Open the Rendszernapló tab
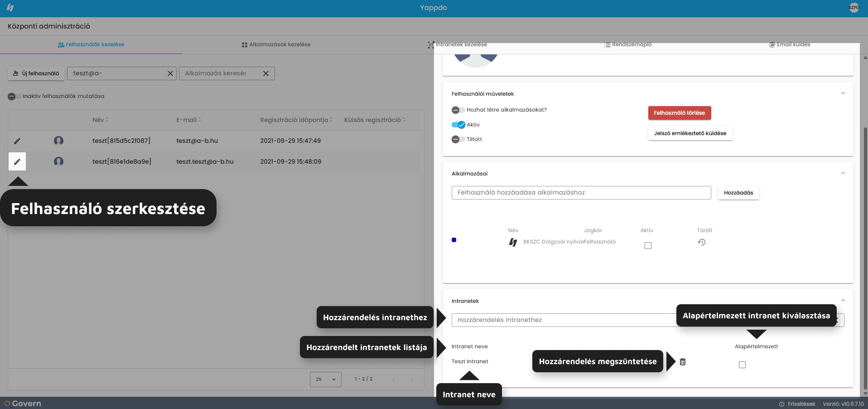 628,44
